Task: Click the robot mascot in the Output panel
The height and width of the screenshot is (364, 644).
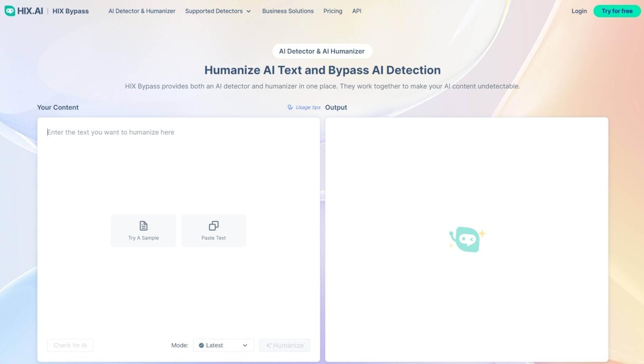Action: coord(466,239)
